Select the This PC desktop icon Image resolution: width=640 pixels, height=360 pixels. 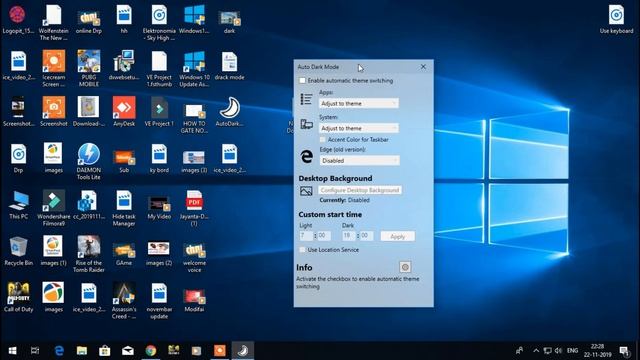(18, 205)
